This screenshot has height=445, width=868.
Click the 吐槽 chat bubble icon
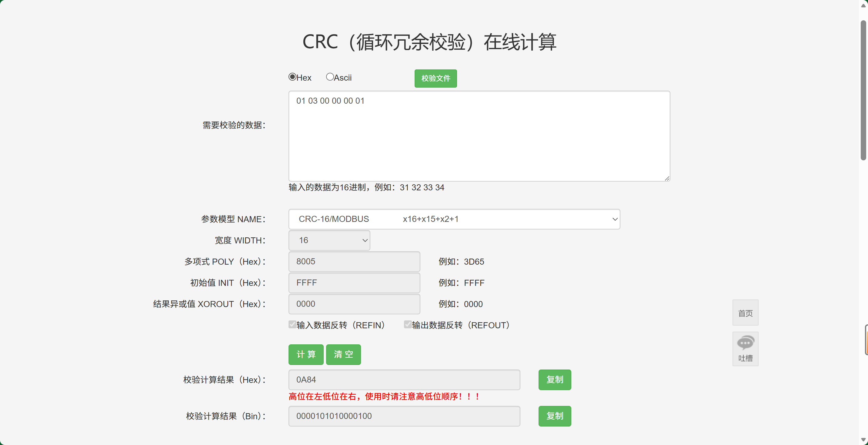click(x=745, y=343)
